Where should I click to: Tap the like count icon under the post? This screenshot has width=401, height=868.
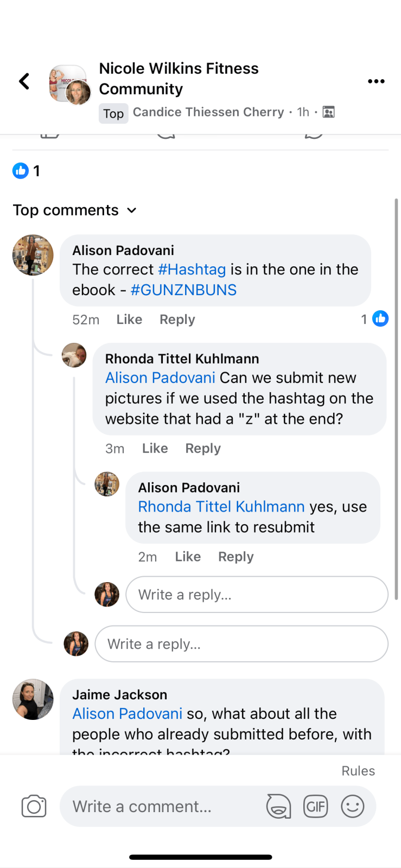(21, 171)
